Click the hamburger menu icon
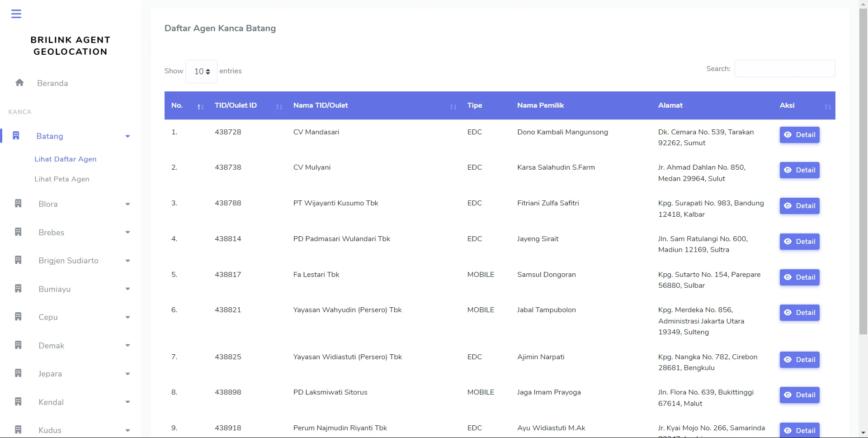868x438 pixels. coord(16,14)
